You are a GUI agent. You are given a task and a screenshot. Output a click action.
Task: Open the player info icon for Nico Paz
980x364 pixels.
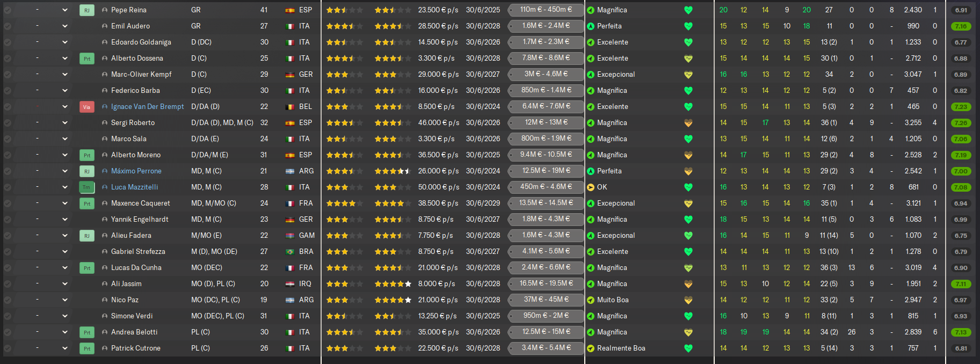105,300
